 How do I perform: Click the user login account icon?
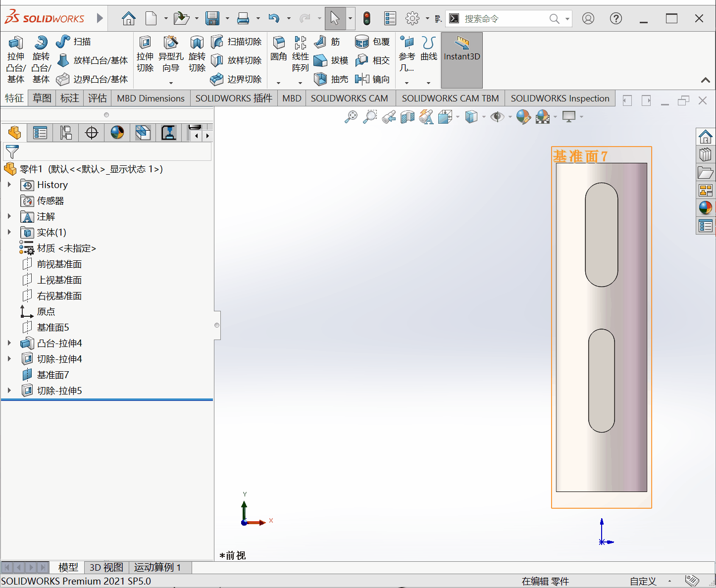[588, 19]
